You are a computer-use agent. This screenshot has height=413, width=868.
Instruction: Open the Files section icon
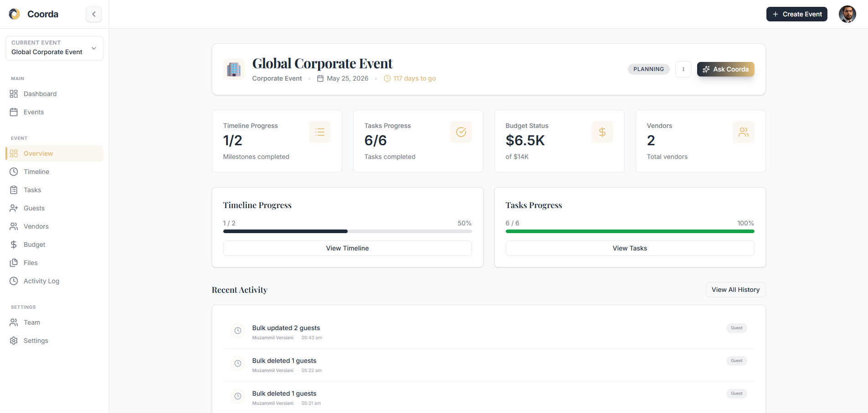pyautogui.click(x=14, y=263)
